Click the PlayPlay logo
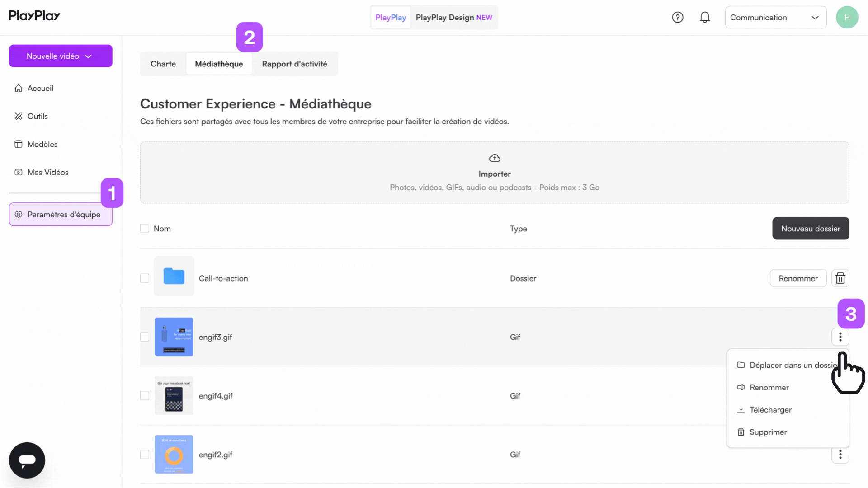This screenshot has width=868, height=488. 34,16
